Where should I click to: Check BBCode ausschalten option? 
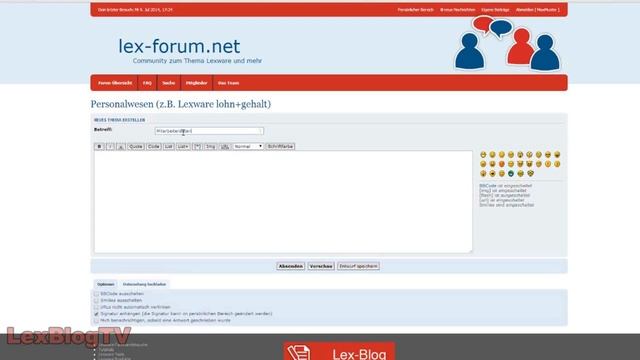click(96, 294)
